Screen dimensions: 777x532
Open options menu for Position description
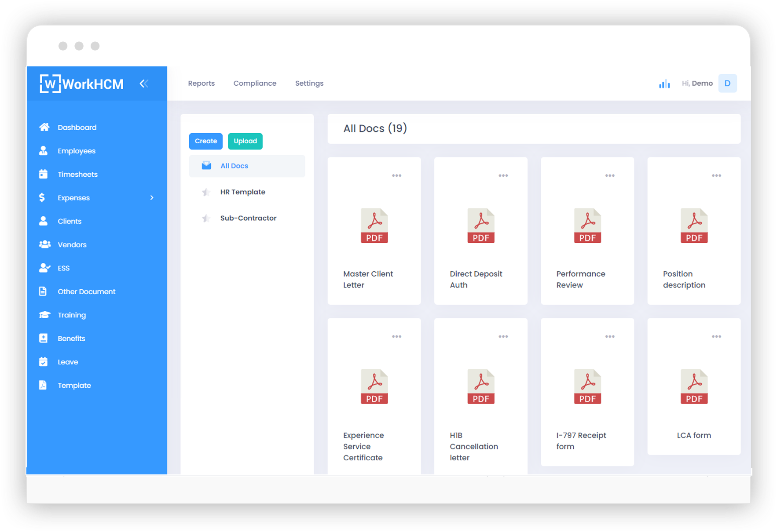click(716, 175)
